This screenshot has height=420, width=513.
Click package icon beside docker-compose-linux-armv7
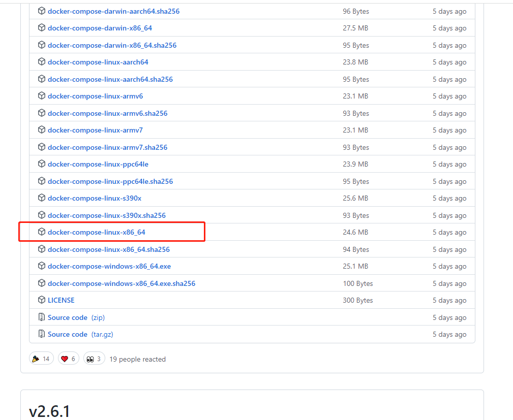(x=42, y=130)
